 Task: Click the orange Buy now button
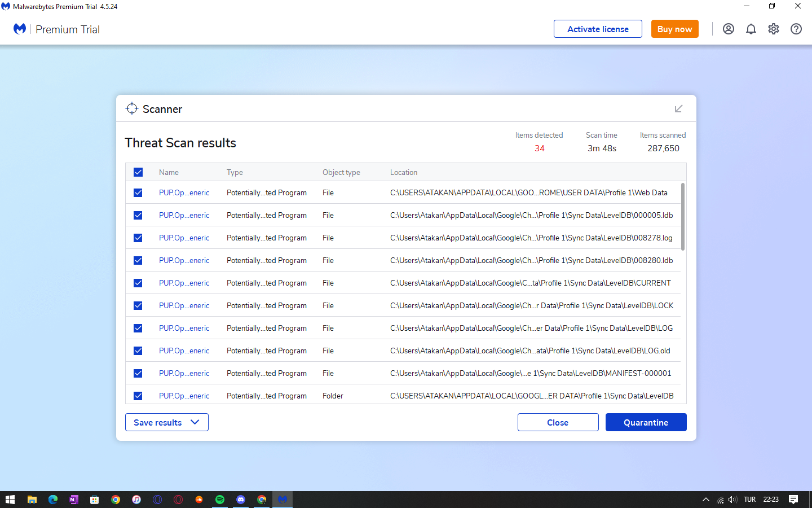(674, 29)
